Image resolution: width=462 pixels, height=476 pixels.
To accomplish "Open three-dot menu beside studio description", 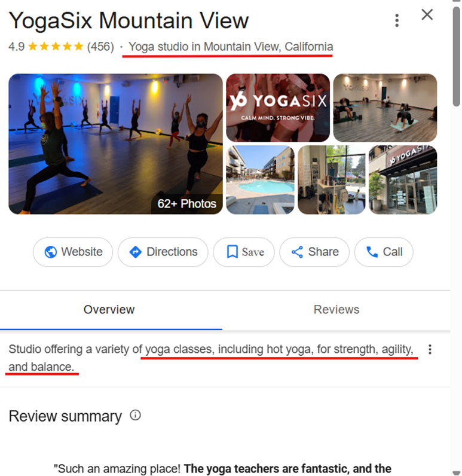I will point(430,349).
